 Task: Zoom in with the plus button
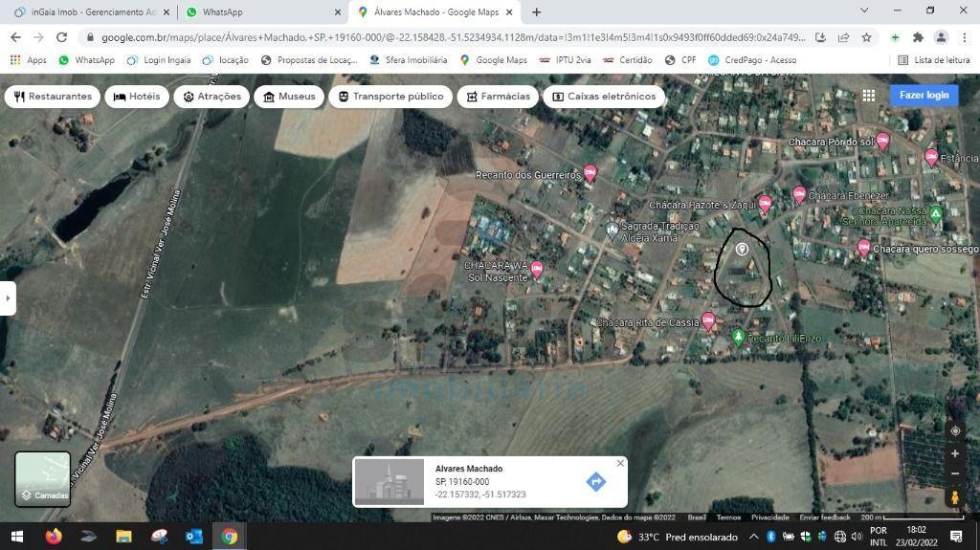(x=954, y=453)
